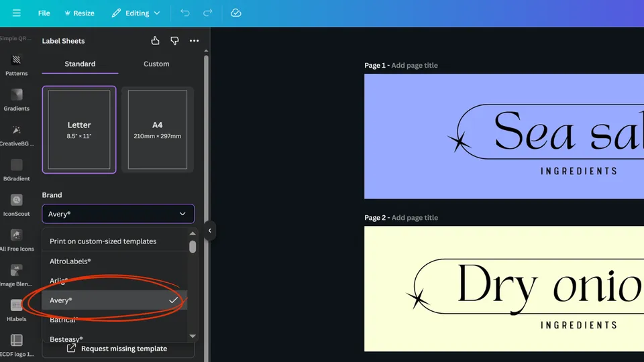Click the Brand label text

[x=52, y=195]
